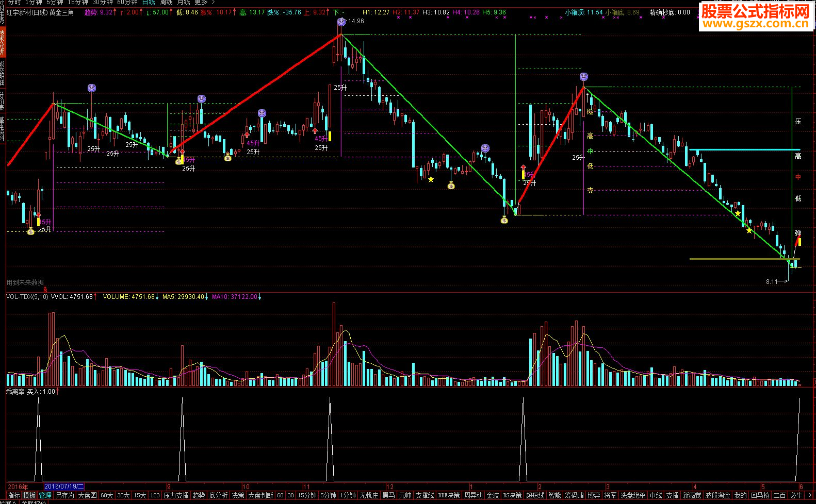This screenshot has height=504, width=816.
Task: Click the yellow star in the December trough
Action: (431, 179)
